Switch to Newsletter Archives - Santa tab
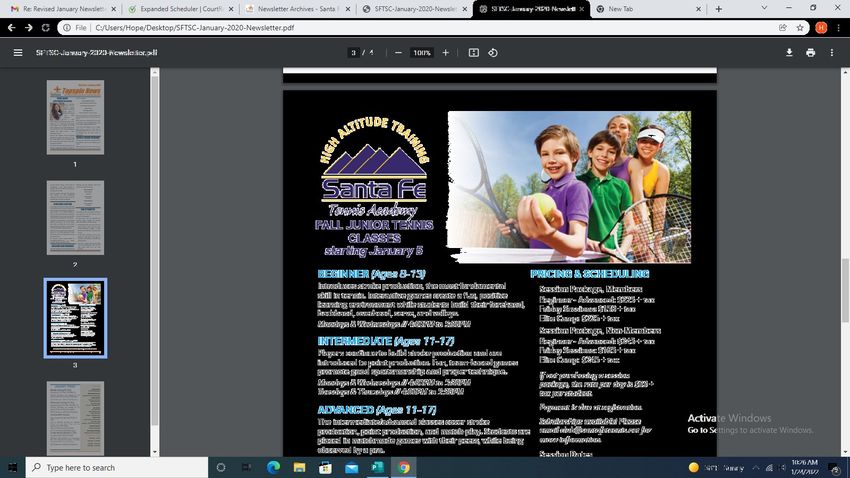 (298, 9)
